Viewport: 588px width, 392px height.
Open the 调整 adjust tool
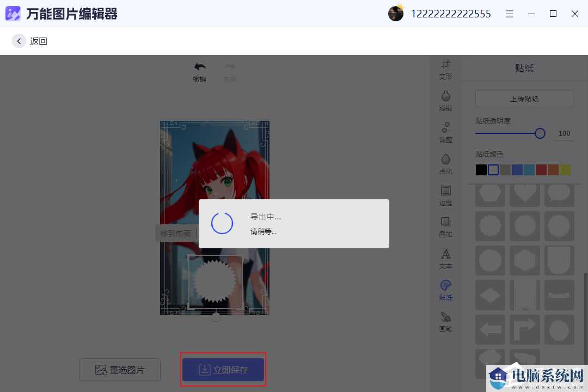445,133
